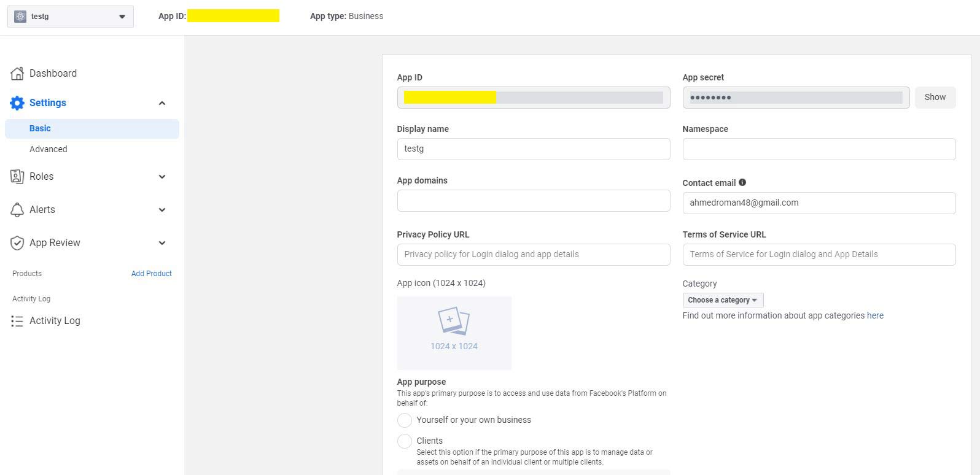Image resolution: width=980 pixels, height=475 pixels.
Task: Show the App secret
Action: [935, 98]
